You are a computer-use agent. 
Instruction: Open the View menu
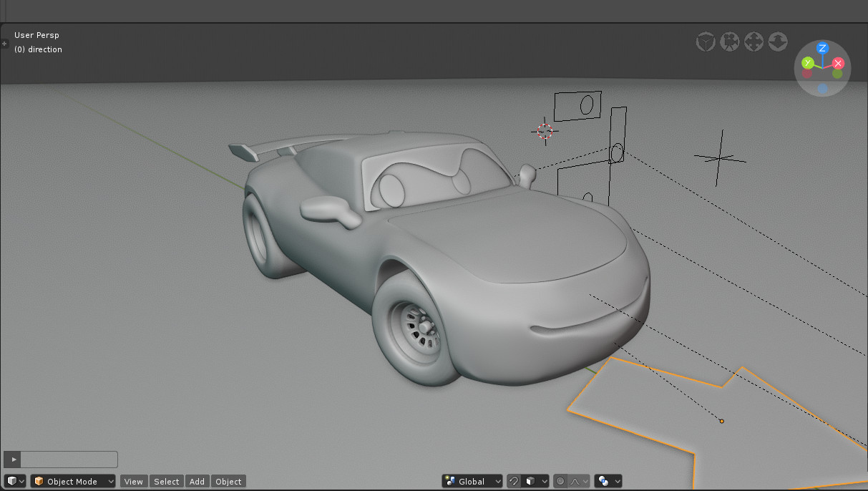click(134, 482)
